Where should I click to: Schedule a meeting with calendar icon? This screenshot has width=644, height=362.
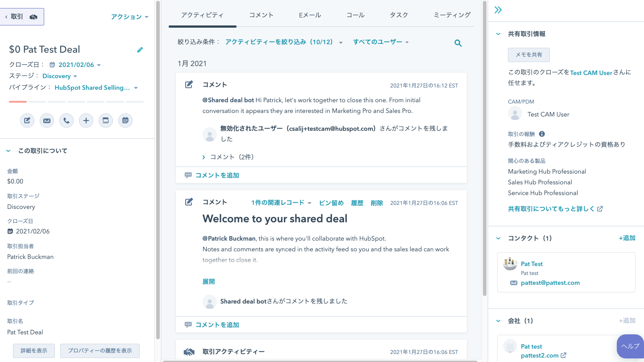[x=125, y=121]
